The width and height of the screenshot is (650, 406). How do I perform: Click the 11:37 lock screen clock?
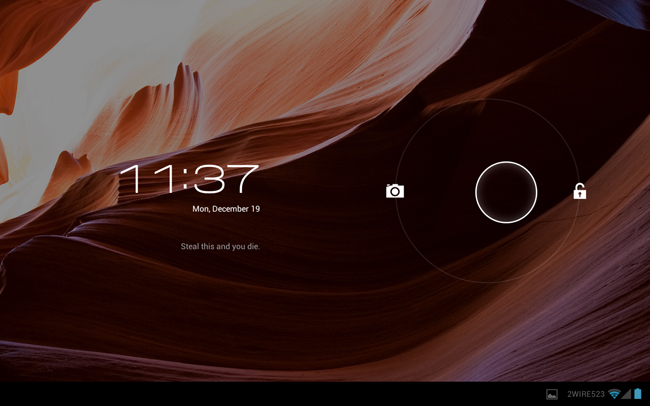(x=189, y=180)
